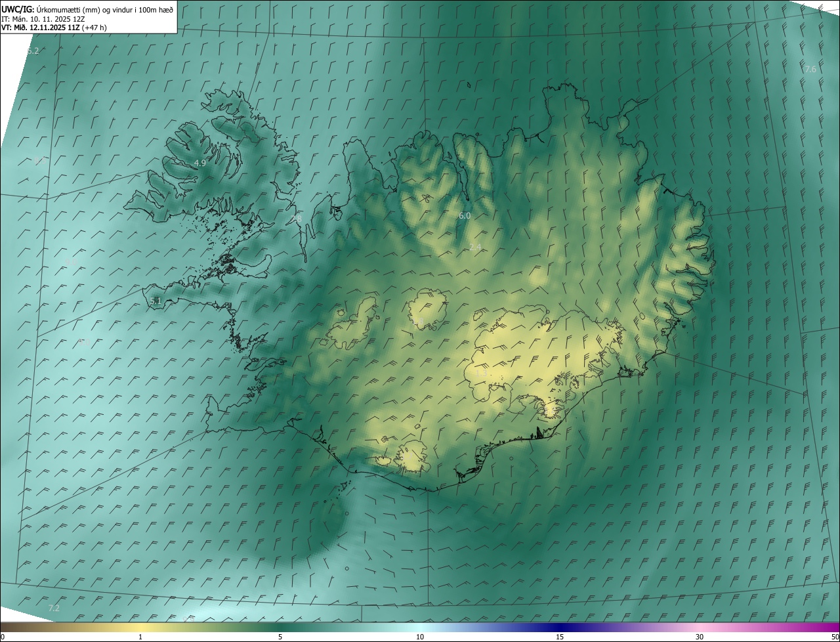
Task: Click the 1.3 value on the Vatnajökull glacier
Action: tap(480, 373)
